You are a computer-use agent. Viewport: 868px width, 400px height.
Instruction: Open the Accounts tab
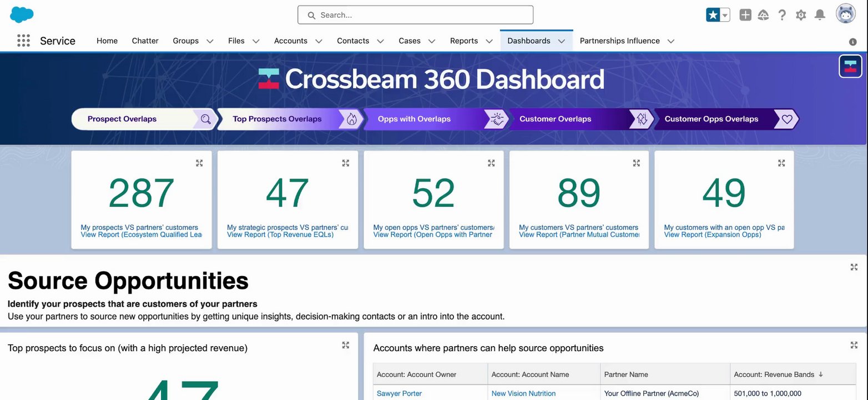point(291,41)
